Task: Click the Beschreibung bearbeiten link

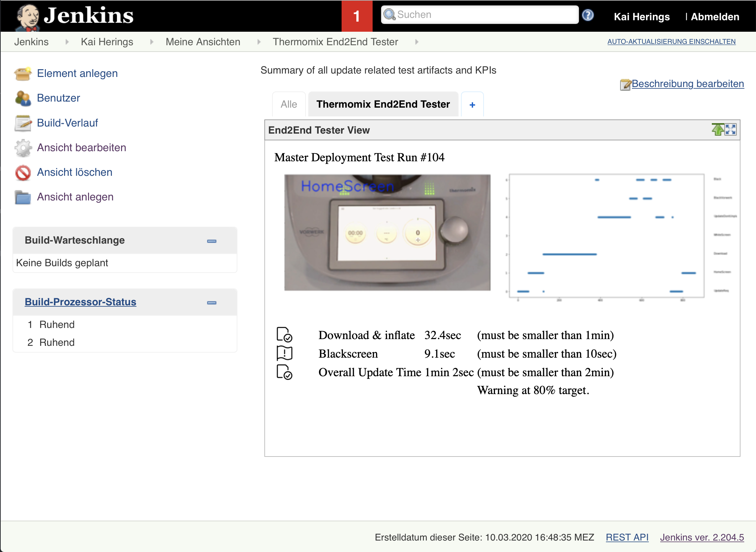Action: [687, 84]
